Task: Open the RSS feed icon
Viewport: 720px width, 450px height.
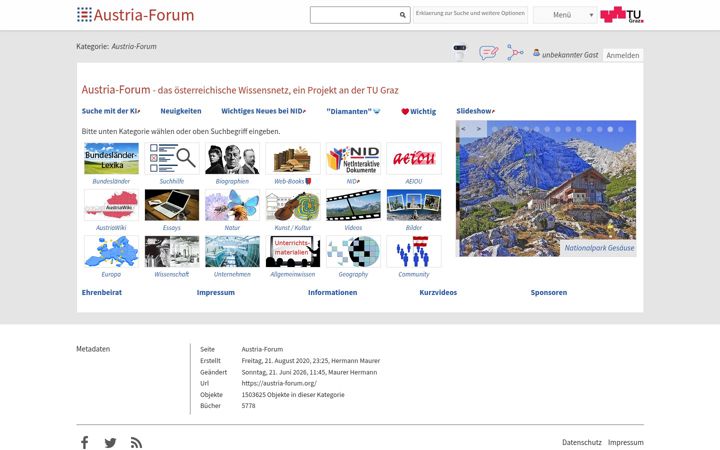Action: pos(136,443)
